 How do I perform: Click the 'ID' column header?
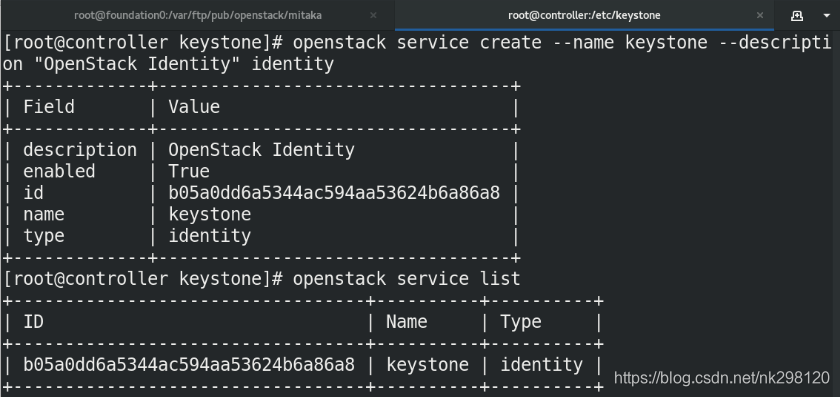33,321
